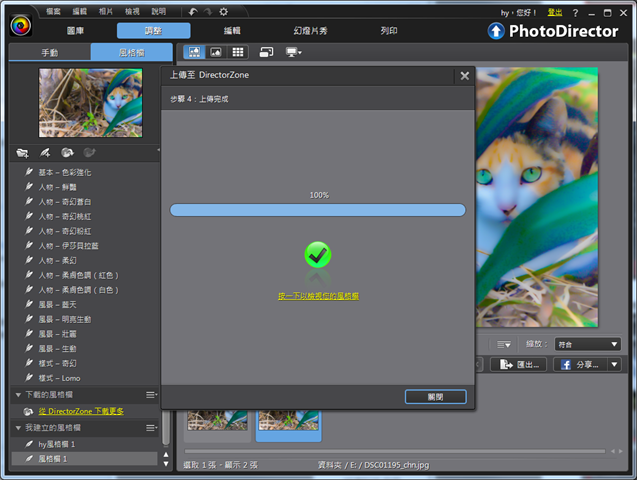The width and height of the screenshot is (637, 480).
Task: Open the sort list dropdown left of 縮放
Action: pos(504,344)
